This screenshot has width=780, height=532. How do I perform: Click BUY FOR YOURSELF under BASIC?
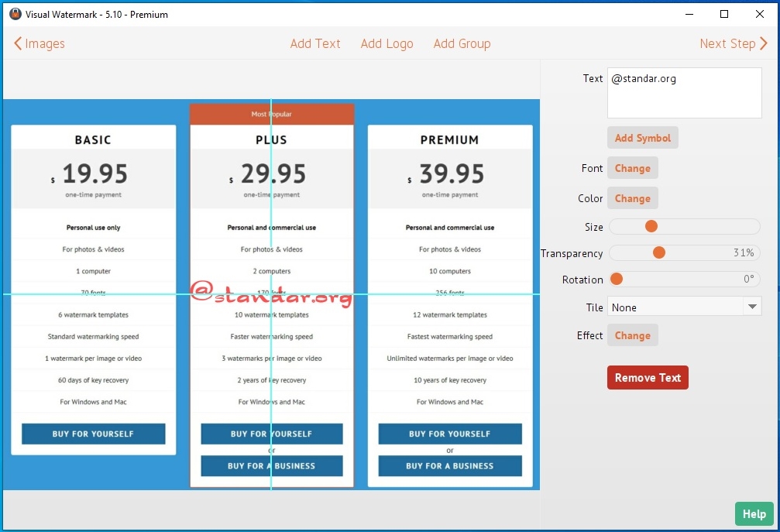point(94,434)
